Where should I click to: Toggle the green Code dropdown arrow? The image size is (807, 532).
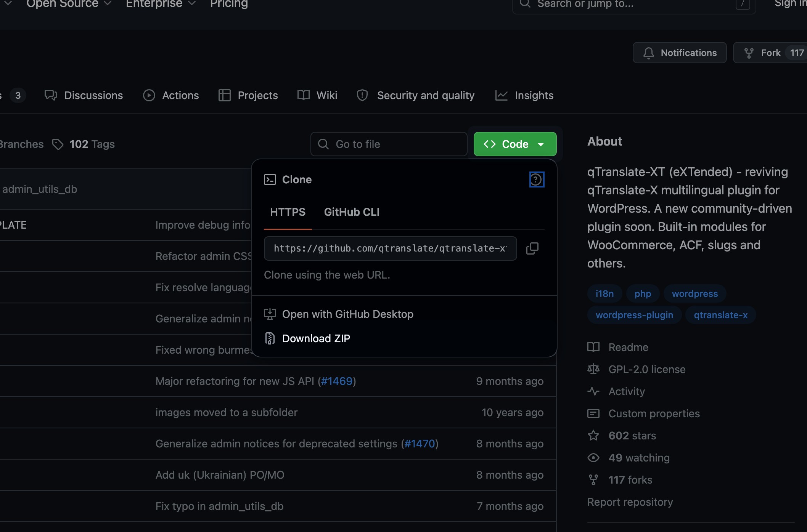point(541,144)
